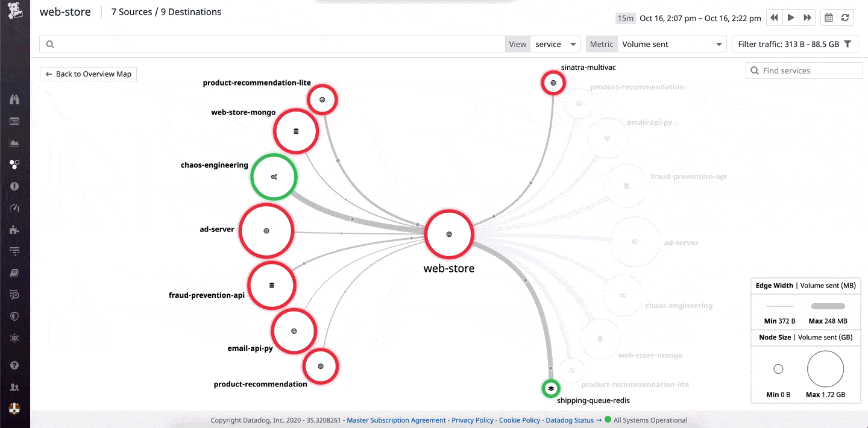Open the Security shield sidebar icon

point(15,316)
